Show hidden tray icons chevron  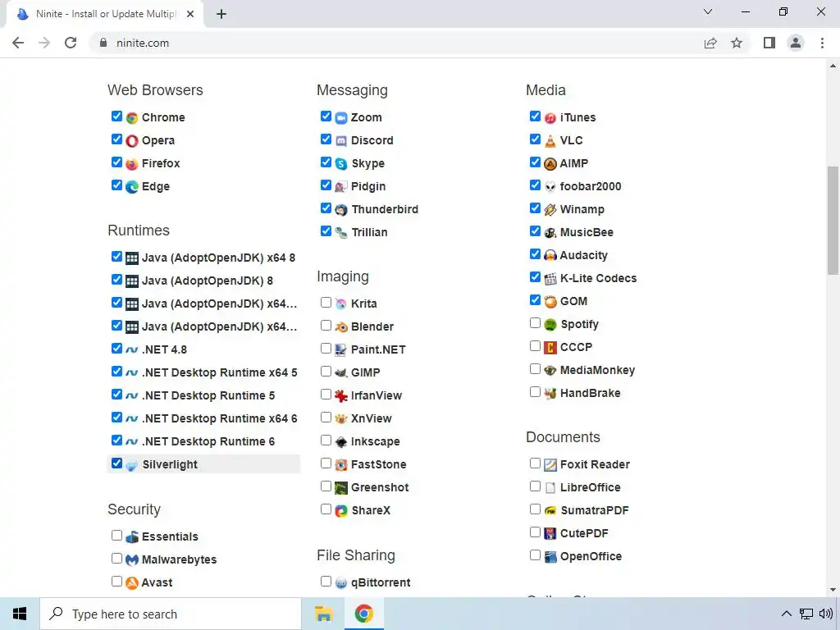pos(786,614)
